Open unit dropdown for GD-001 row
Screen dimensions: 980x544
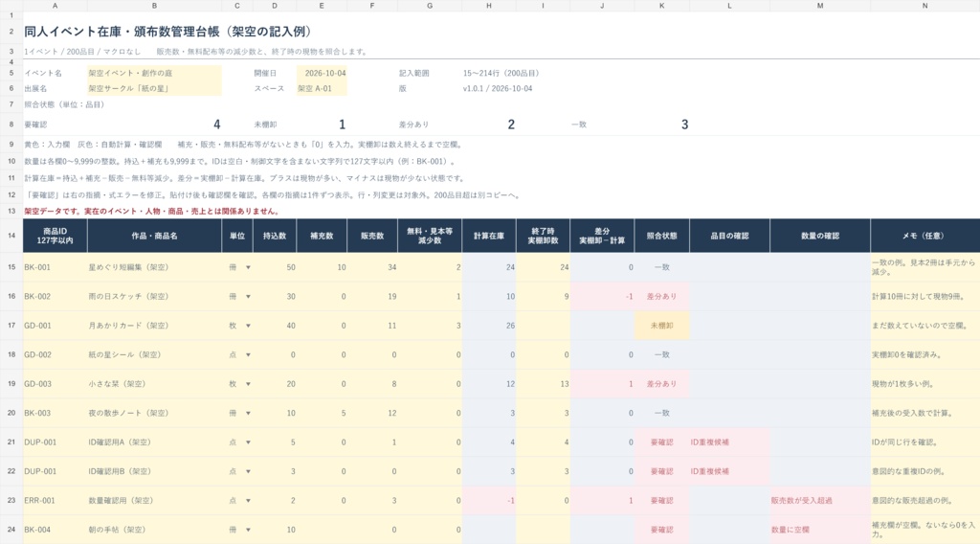point(248,326)
